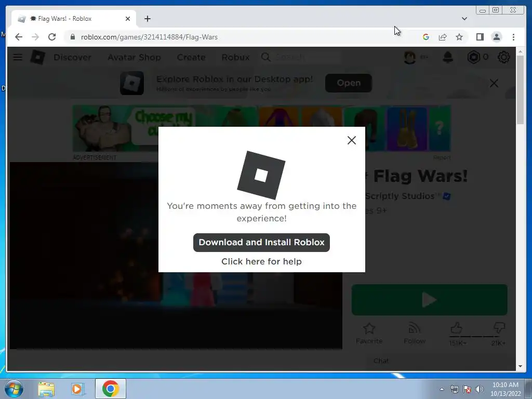Click the Roblox app icon in banner
532x399 pixels.
tap(132, 83)
